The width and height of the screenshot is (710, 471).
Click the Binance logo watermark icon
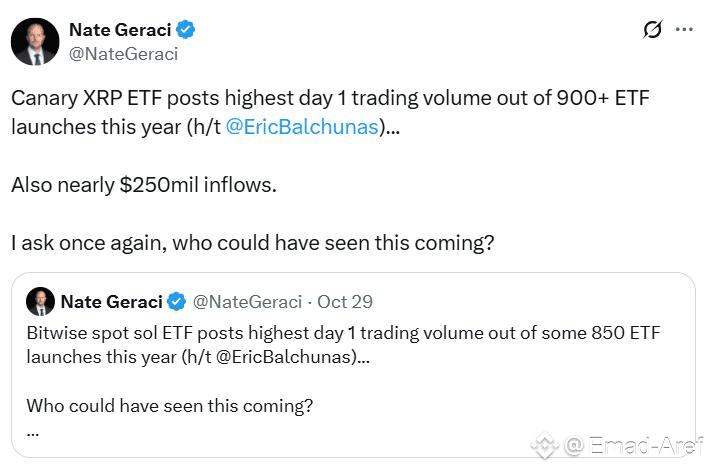[545, 445]
